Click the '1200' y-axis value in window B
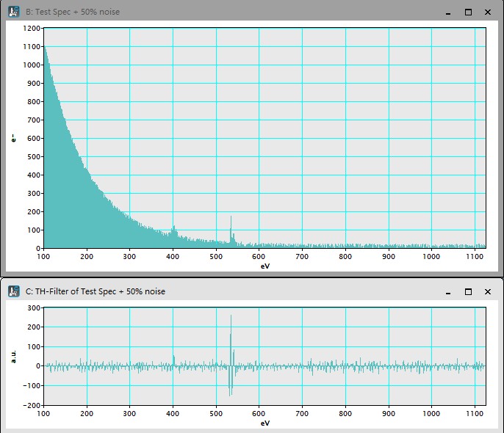 32,28
